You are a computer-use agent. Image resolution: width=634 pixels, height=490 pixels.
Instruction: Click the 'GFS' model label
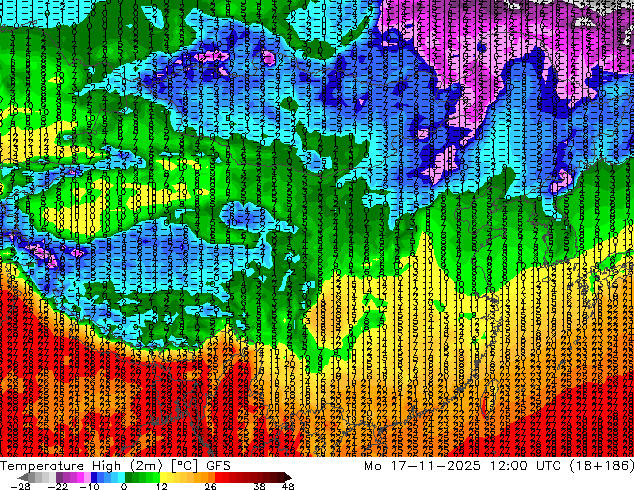[x=218, y=466]
